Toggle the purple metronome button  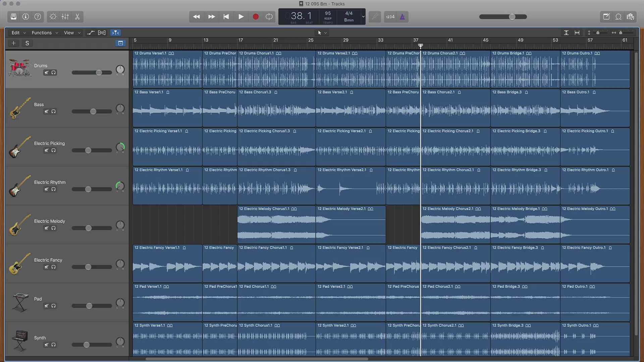tap(402, 17)
